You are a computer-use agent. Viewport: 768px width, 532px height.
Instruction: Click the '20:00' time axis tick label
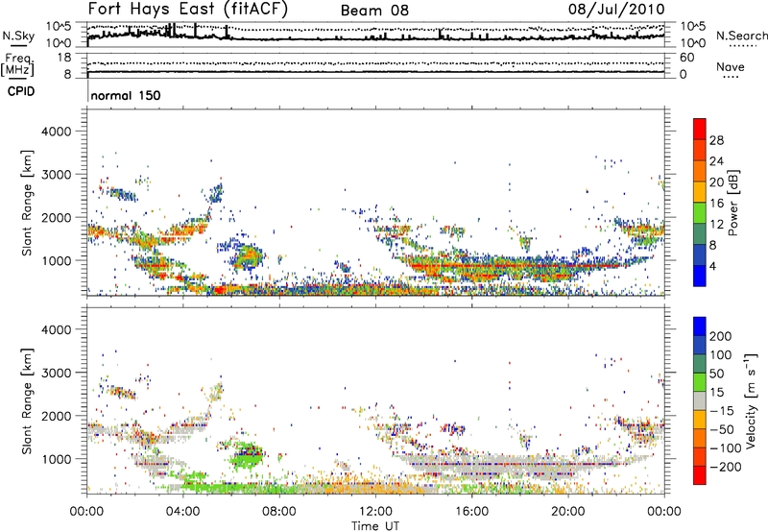[568, 512]
